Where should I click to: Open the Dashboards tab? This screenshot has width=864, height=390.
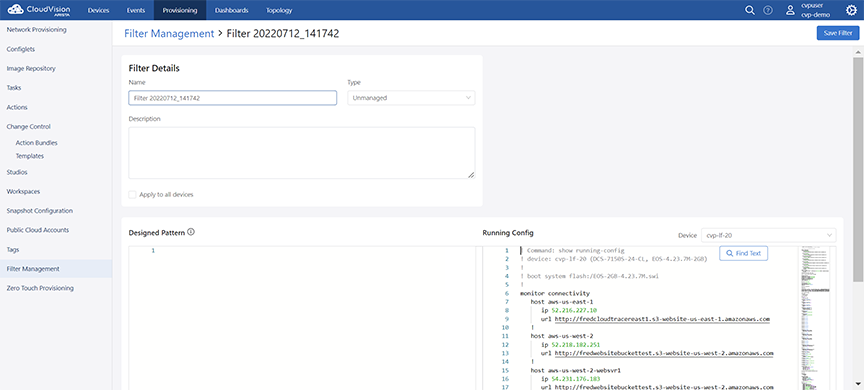point(231,10)
